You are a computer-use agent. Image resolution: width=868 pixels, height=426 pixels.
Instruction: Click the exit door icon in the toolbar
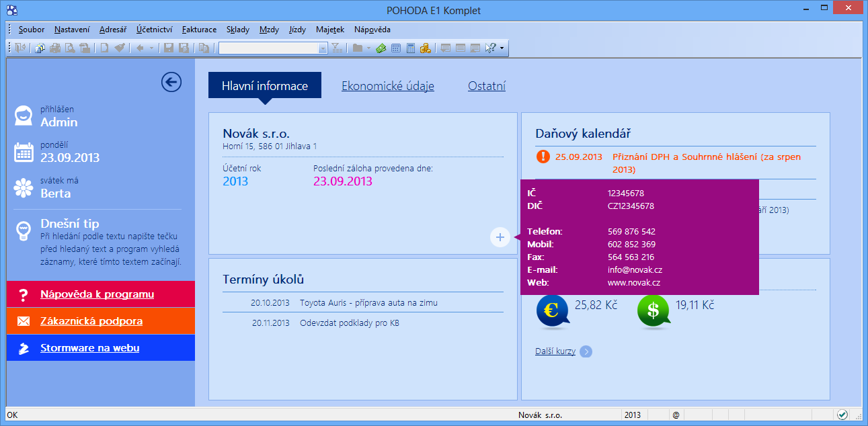click(21, 48)
